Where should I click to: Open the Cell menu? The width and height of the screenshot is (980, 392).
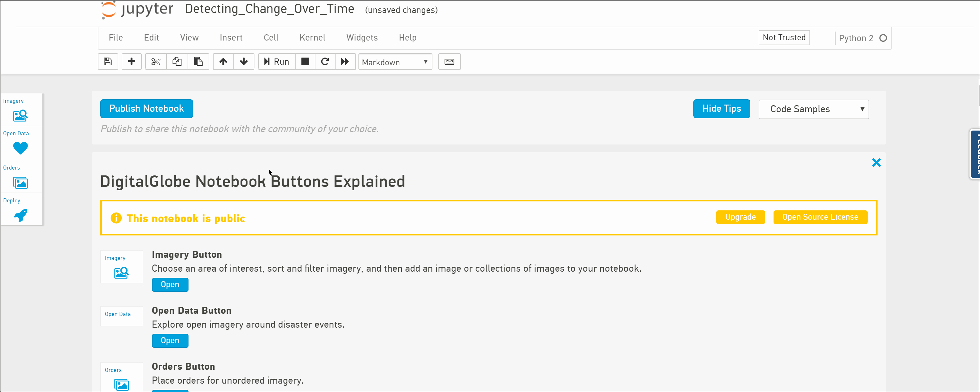pyautogui.click(x=271, y=38)
